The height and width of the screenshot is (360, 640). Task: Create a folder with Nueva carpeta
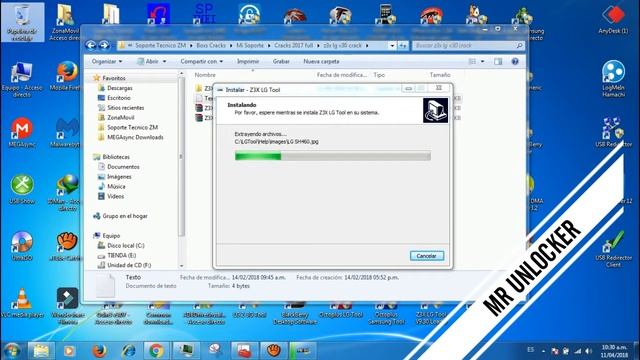pyautogui.click(x=321, y=62)
